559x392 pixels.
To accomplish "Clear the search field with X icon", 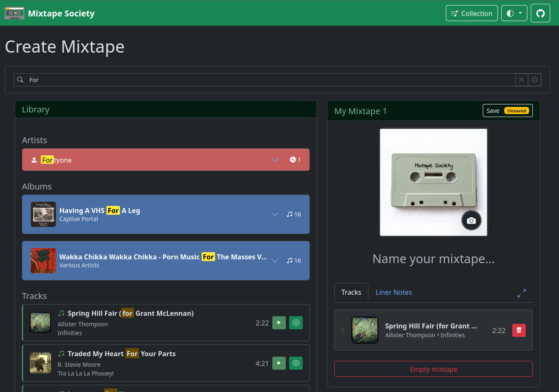I will 522,80.
